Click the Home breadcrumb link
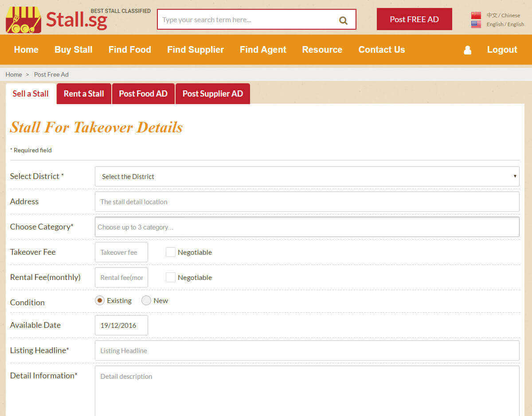This screenshot has width=532, height=416. tap(14, 74)
